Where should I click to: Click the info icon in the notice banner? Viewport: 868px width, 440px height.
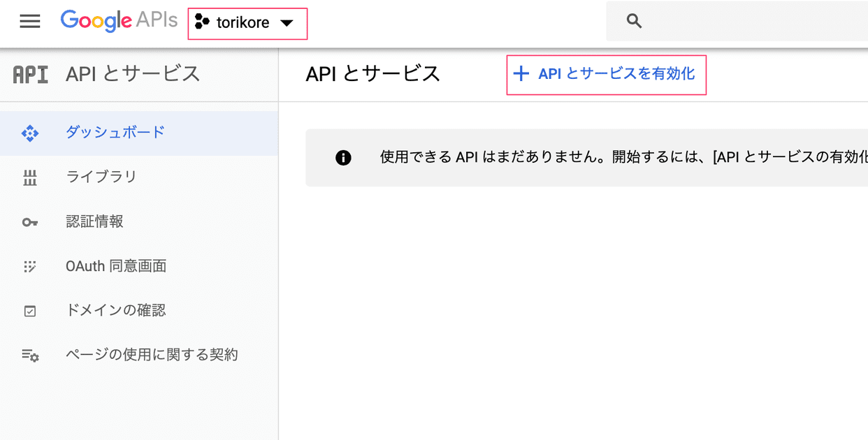342,158
